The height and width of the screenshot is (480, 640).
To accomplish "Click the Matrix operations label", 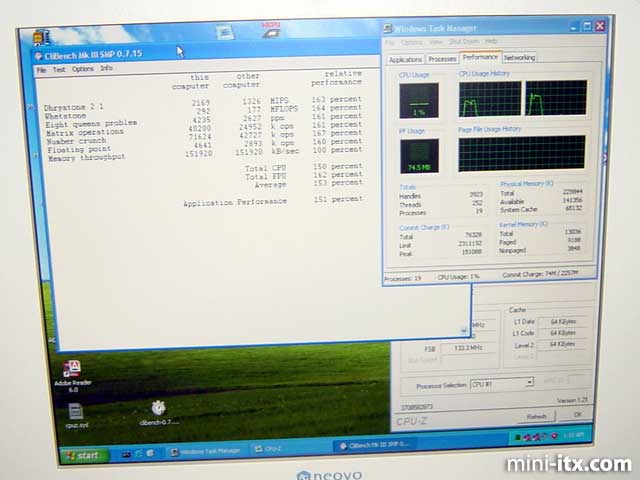I will point(84,133).
